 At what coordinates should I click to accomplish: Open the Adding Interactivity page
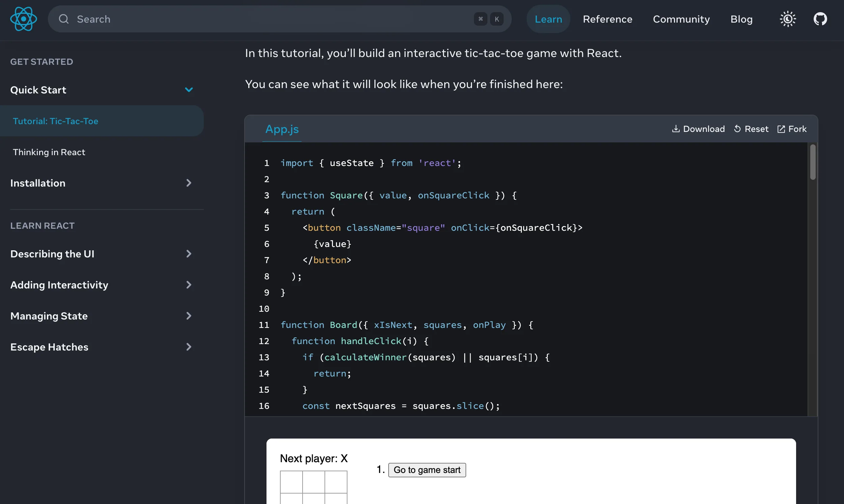point(59,285)
